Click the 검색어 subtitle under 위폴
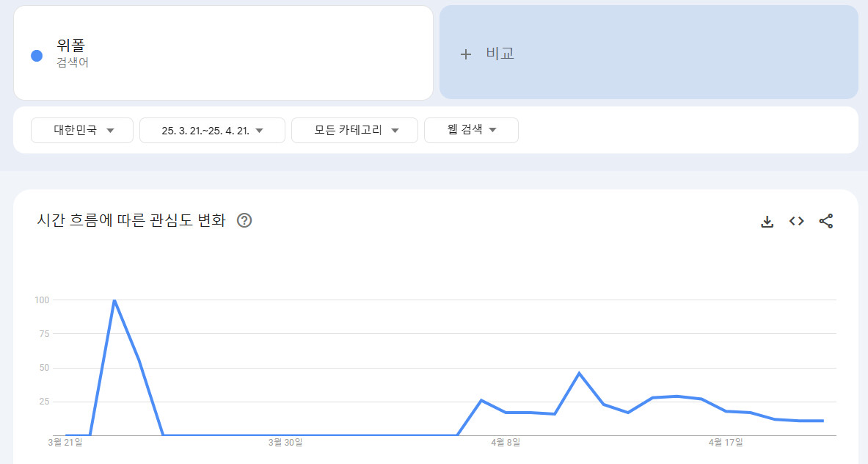This screenshot has height=464, width=868. 73,63
